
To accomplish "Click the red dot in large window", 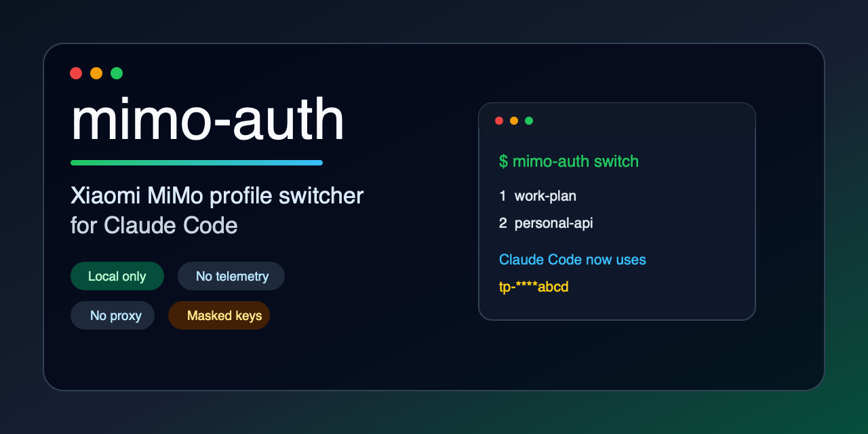I will (76, 73).
